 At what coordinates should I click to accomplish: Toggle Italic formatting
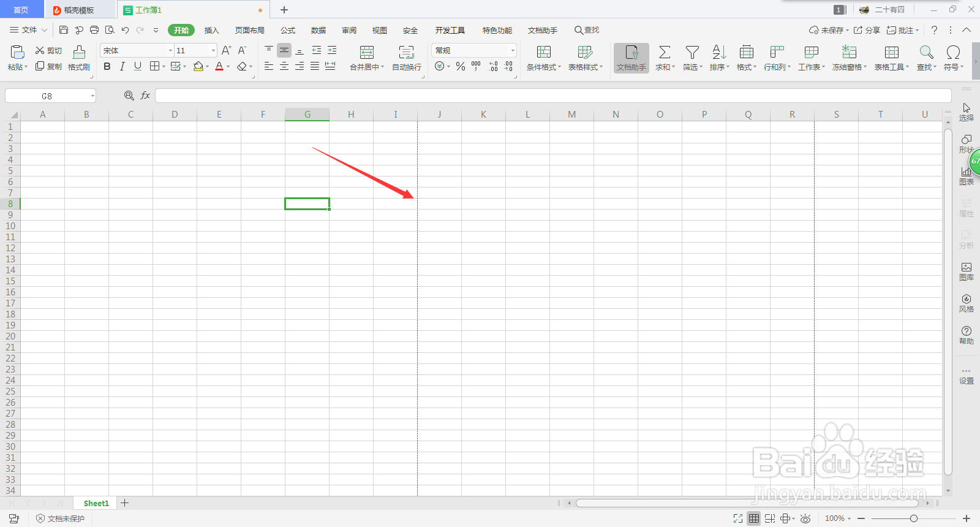pos(123,66)
